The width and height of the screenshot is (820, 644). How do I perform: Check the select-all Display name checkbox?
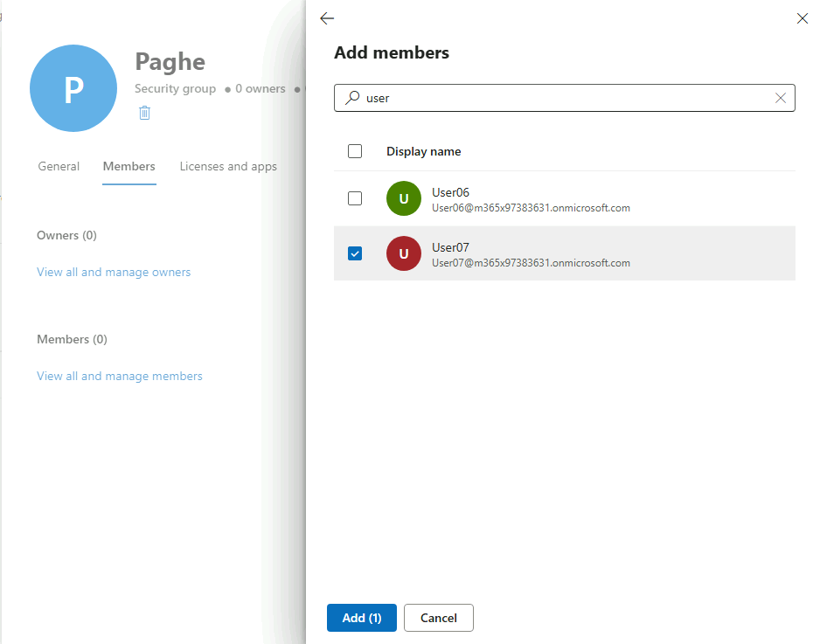click(x=355, y=151)
